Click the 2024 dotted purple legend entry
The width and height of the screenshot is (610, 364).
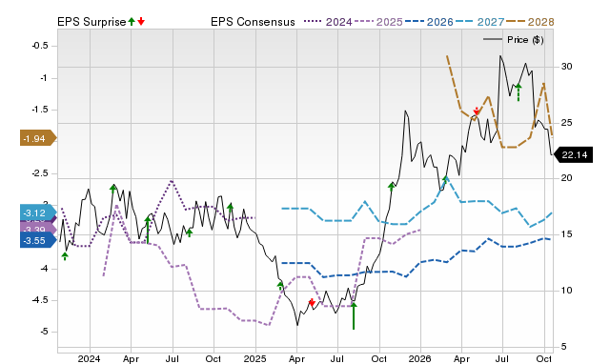(x=328, y=22)
